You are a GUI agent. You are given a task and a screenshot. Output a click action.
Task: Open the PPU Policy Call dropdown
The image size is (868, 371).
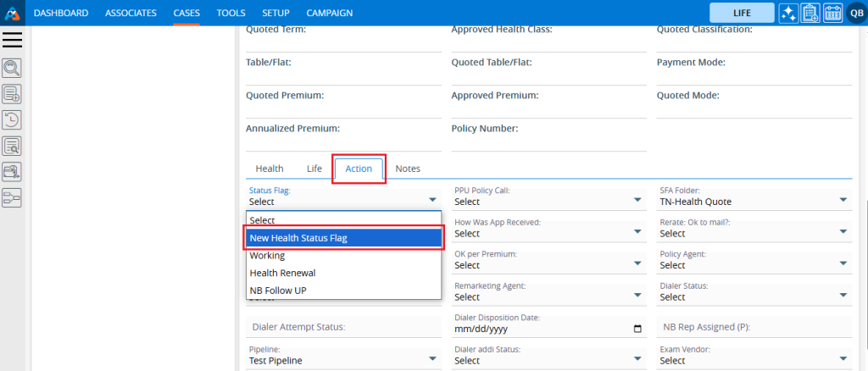[x=548, y=202]
